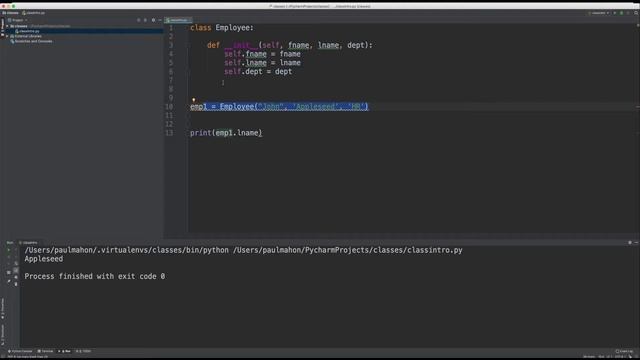Toggle the Project tool window side tab

2,27
